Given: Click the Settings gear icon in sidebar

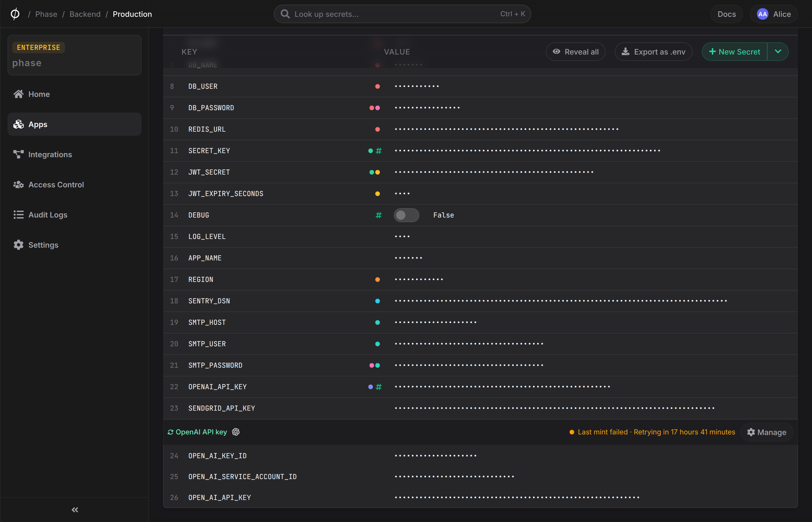Looking at the screenshot, I should pos(18,245).
